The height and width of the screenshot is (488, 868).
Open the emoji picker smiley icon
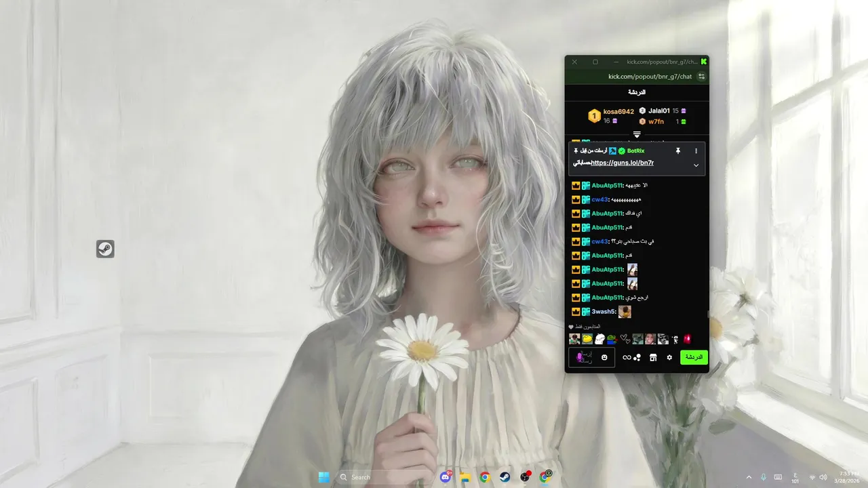pyautogui.click(x=604, y=357)
